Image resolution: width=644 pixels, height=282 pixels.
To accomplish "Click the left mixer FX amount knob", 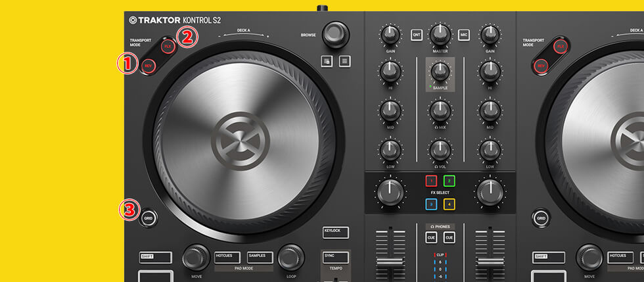I will (390, 193).
